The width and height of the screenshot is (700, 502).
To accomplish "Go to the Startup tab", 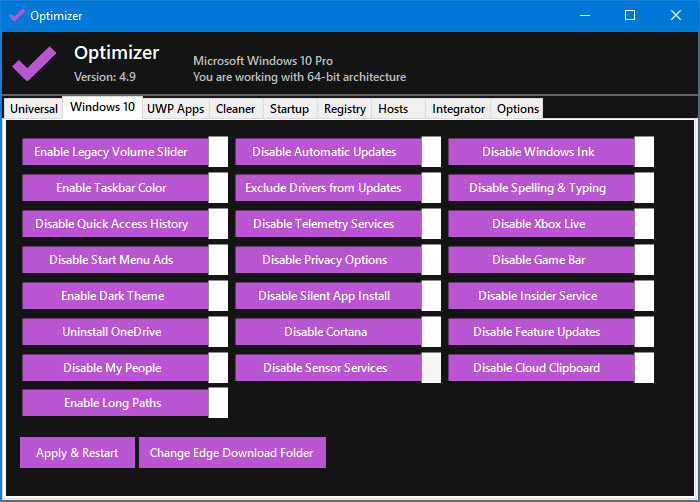I will coord(289,109).
